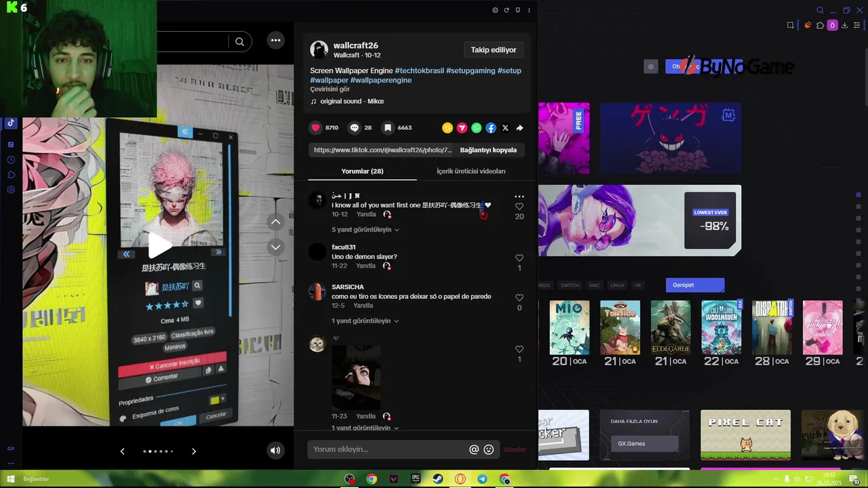Like the SARSICHA comment
868x488 pixels.
pyautogui.click(x=519, y=298)
